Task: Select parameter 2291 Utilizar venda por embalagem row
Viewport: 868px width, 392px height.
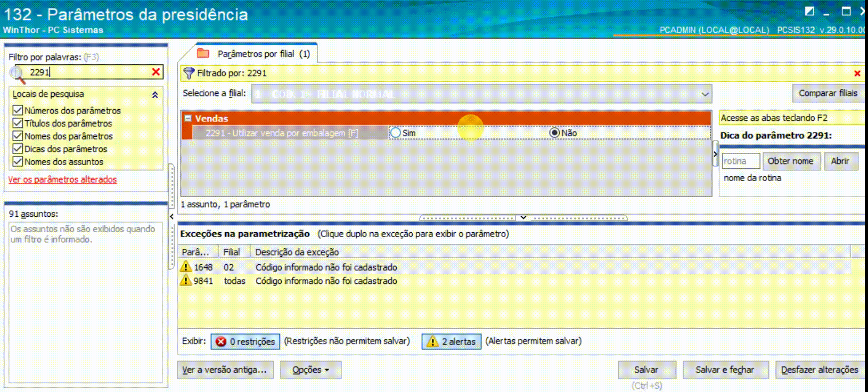Action: pos(446,133)
